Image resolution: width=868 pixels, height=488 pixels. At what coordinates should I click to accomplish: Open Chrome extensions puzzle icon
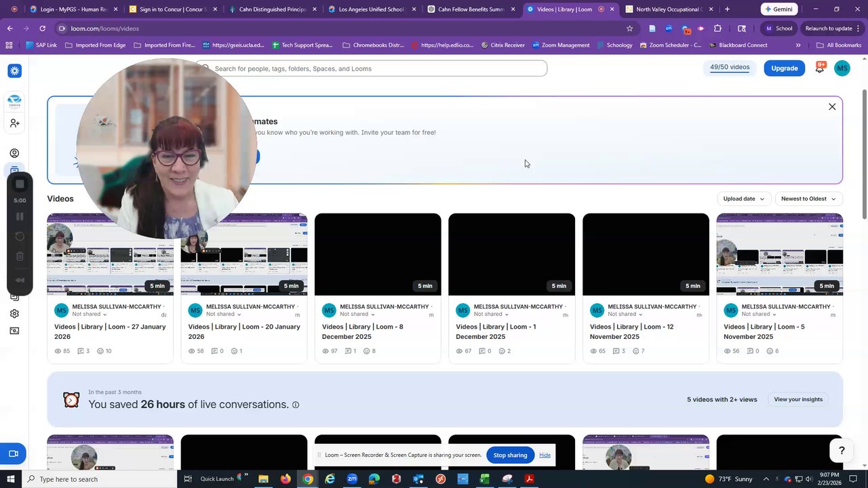click(x=717, y=28)
